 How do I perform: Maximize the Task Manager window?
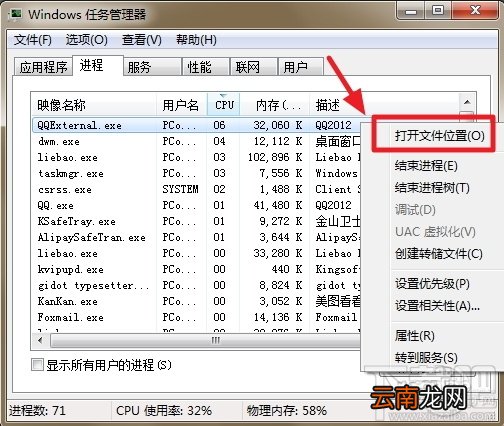(x=438, y=11)
